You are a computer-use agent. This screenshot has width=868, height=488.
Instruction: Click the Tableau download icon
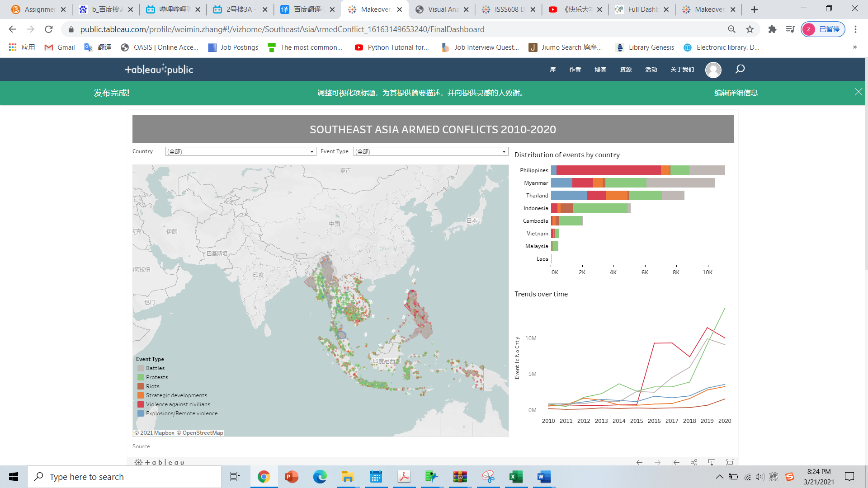point(712,462)
